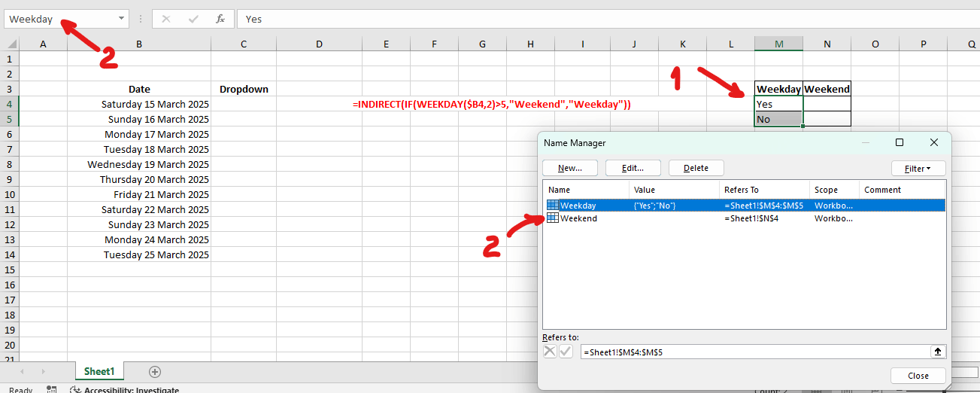
Task: Click the Collapse Dialog icon beside Refers to
Action: point(938,352)
